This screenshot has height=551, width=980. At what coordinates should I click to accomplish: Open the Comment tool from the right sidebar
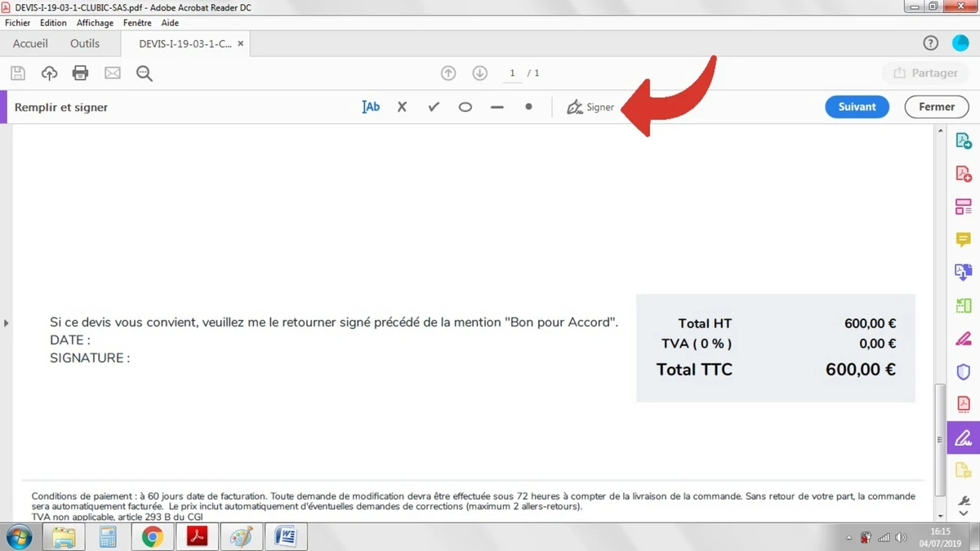pos(962,240)
